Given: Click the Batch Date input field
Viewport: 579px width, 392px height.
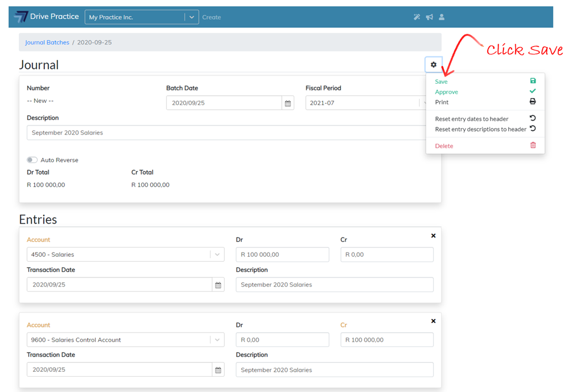Looking at the screenshot, I should point(224,103).
